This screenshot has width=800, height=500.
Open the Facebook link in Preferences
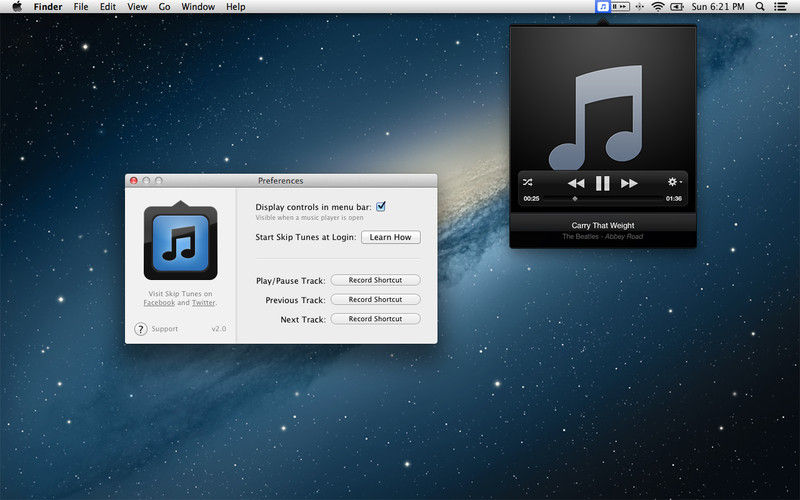click(159, 303)
